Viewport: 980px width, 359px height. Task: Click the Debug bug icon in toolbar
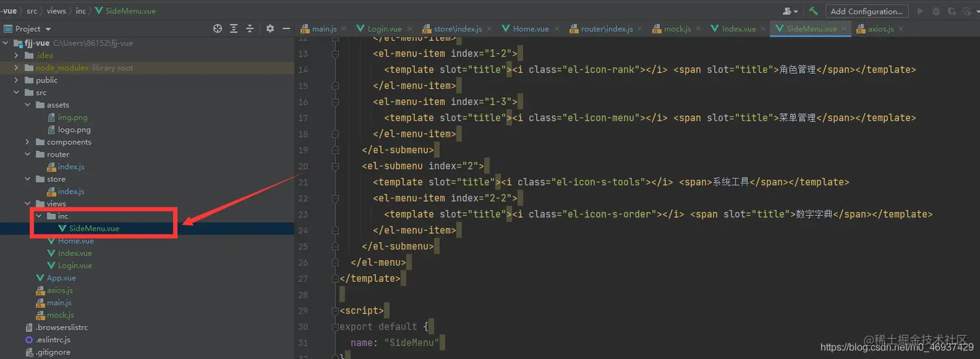coord(936,11)
